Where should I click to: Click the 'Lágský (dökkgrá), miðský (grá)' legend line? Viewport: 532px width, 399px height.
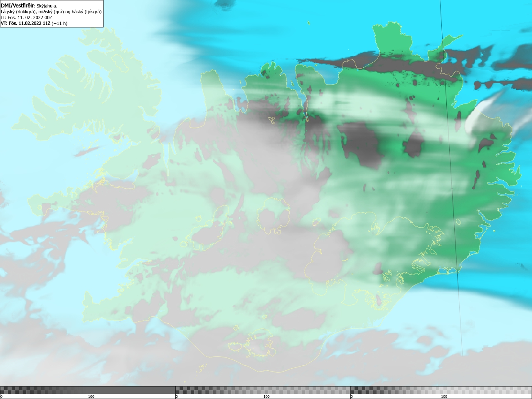pos(51,12)
